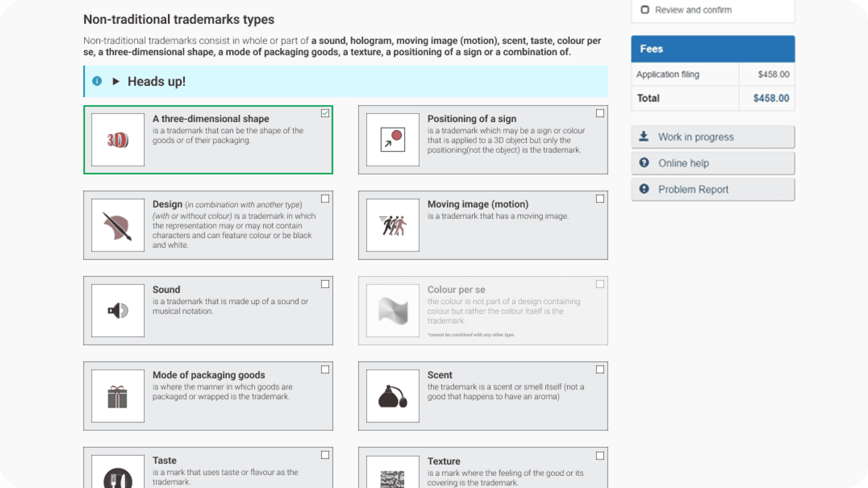Click the download icon on Work in progress
Viewport: 868px width, 488px height.
pos(644,136)
